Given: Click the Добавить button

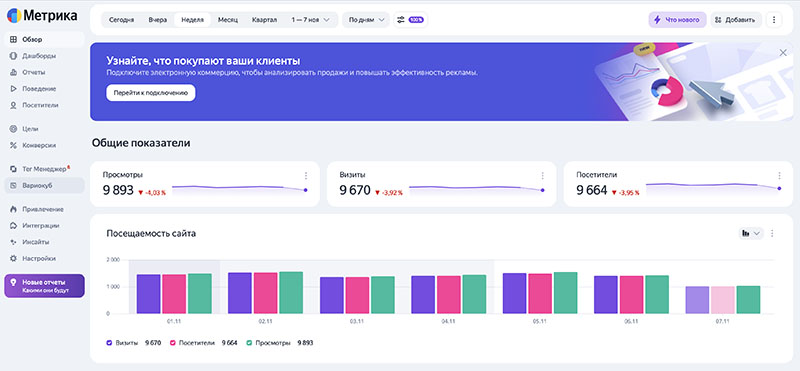Looking at the screenshot, I should pos(736,20).
